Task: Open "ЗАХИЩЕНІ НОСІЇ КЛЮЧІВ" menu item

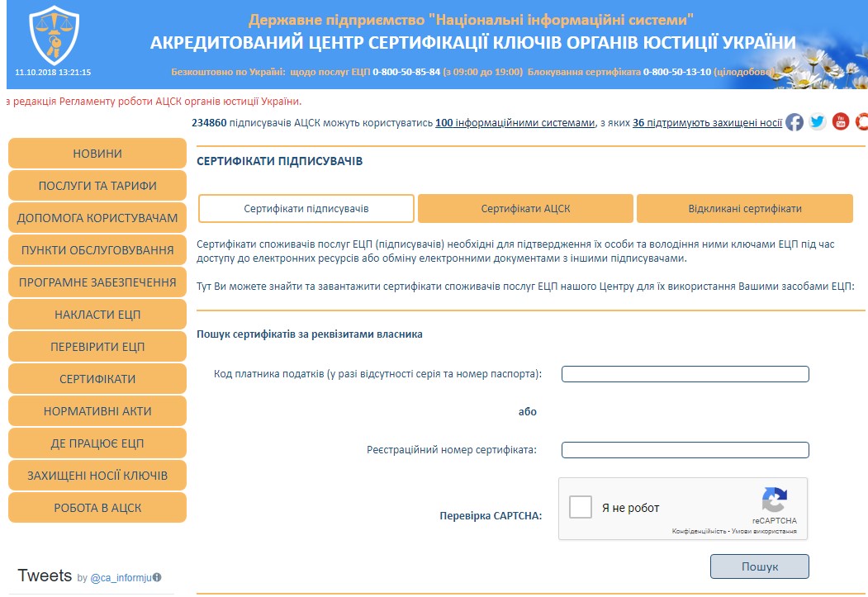Action: pyautogui.click(x=97, y=476)
